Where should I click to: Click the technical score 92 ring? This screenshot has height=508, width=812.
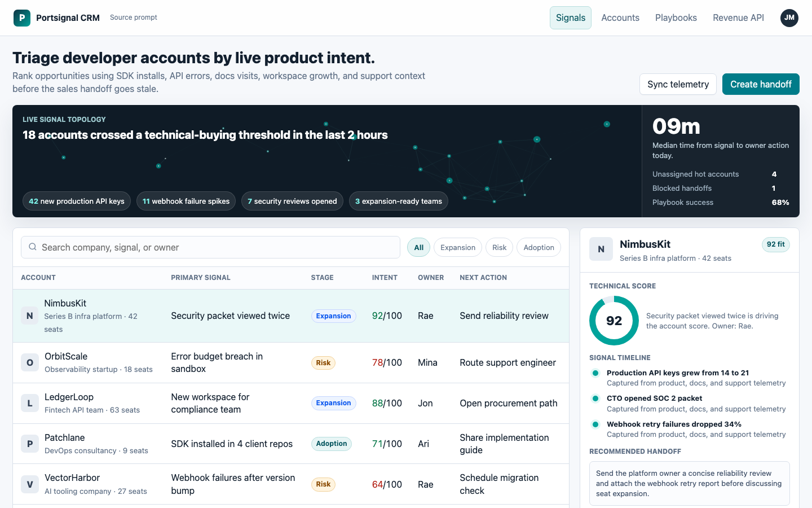(614, 321)
